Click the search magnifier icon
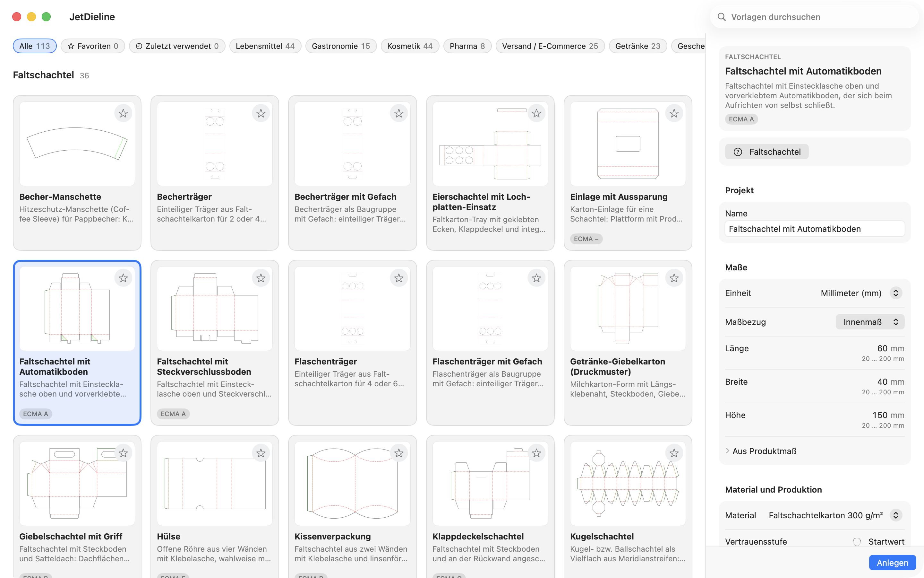This screenshot has height=578, width=924. click(x=721, y=17)
